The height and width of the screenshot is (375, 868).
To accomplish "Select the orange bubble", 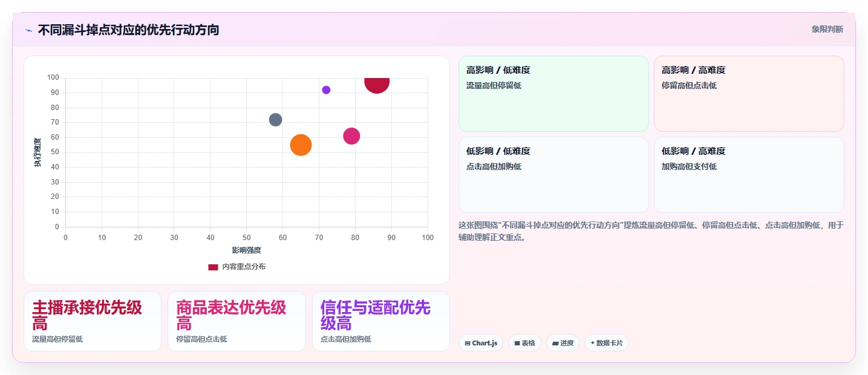I will click(x=301, y=145).
